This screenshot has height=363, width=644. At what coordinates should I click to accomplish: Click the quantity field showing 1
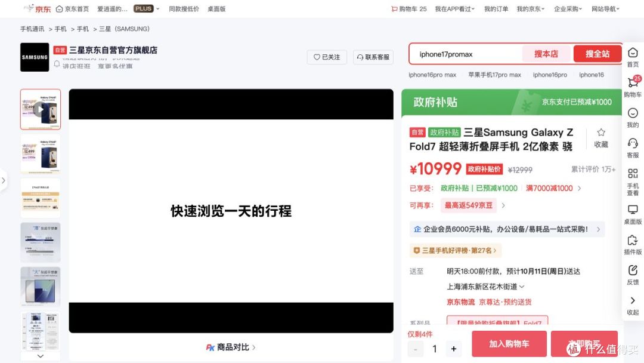435,349
